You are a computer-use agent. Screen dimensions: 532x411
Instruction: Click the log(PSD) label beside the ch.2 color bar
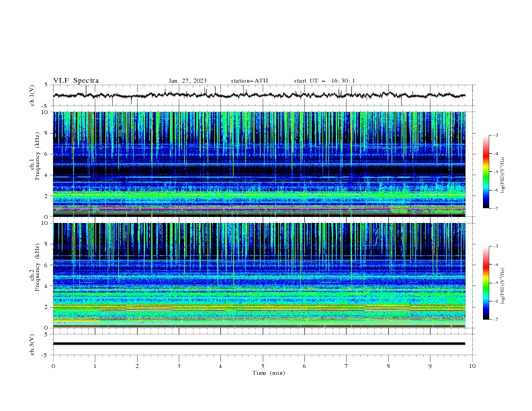pyautogui.click(x=502, y=286)
